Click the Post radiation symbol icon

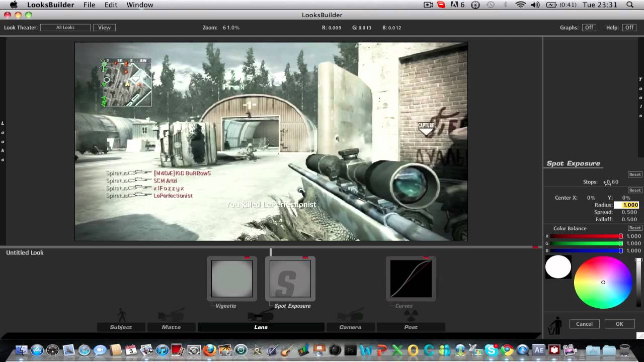tap(411, 315)
